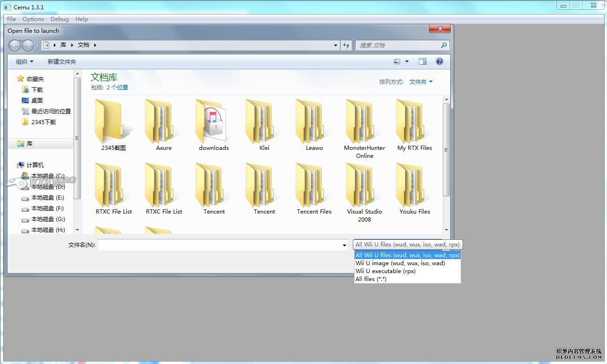Open the Tencent folder under downloads
Image resolution: width=607 pixels, height=364 pixels.
click(x=214, y=188)
